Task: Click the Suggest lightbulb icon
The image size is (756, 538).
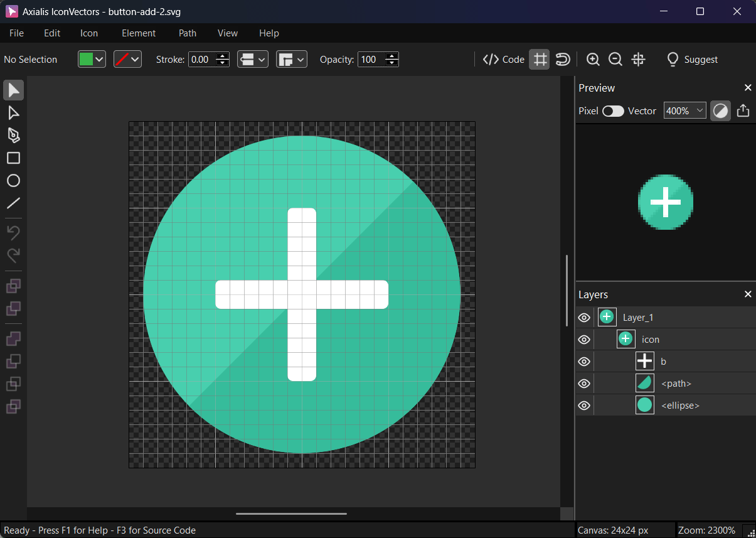Action: coord(672,59)
